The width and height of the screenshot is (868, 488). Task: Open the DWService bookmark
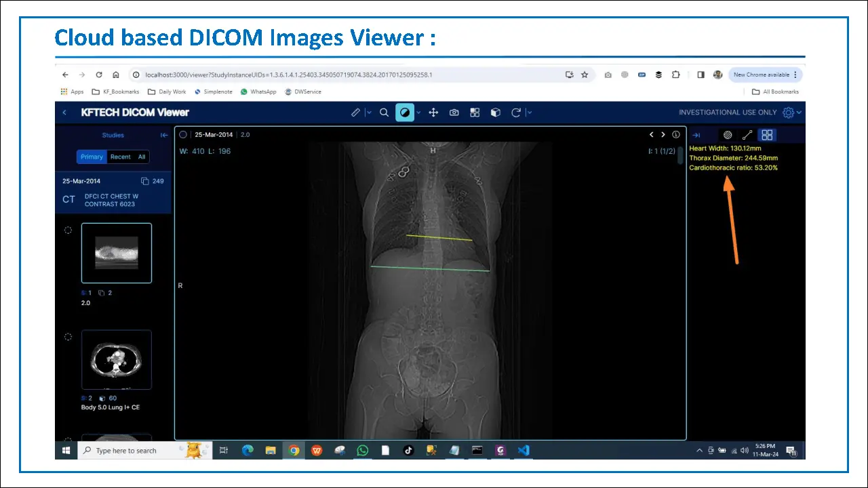303,91
